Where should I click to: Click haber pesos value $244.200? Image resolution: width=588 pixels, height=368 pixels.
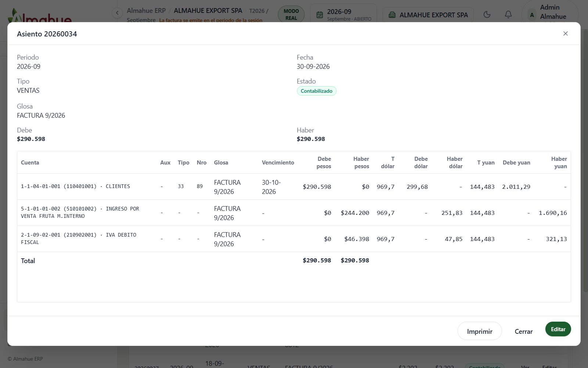[355, 213]
